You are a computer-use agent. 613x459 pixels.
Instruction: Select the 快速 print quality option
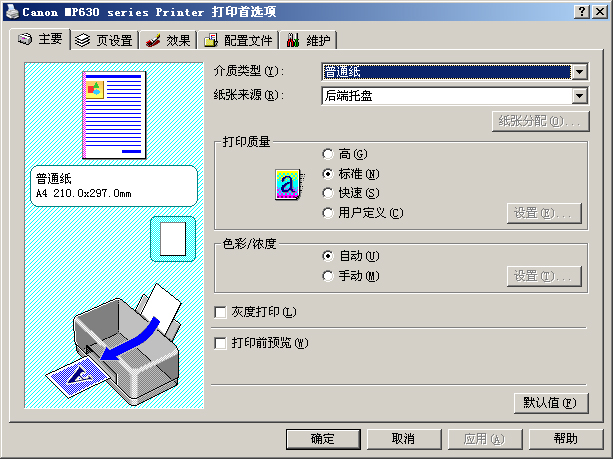pyautogui.click(x=328, y=193)
